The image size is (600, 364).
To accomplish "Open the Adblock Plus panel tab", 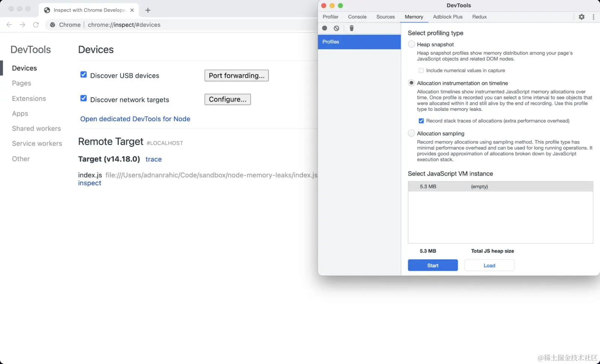I will [x=447, y=17].
